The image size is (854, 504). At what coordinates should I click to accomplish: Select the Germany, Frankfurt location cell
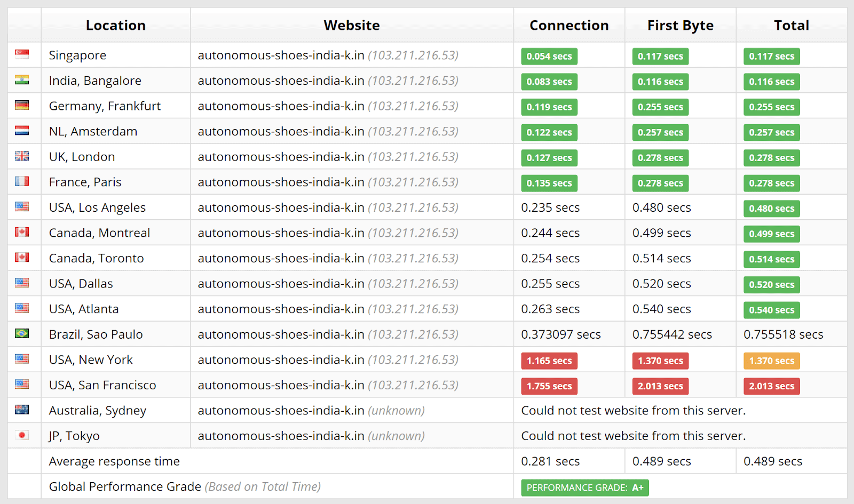116,106
